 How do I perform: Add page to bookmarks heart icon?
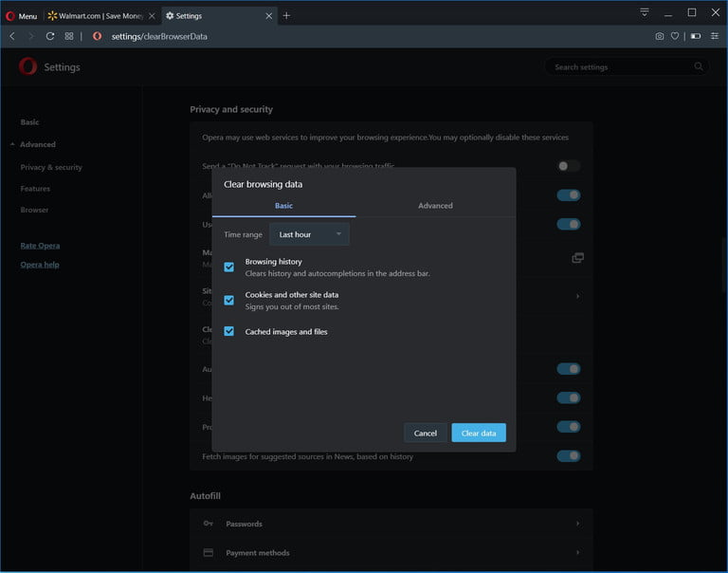pyautogui.click(x=675, y=36)
